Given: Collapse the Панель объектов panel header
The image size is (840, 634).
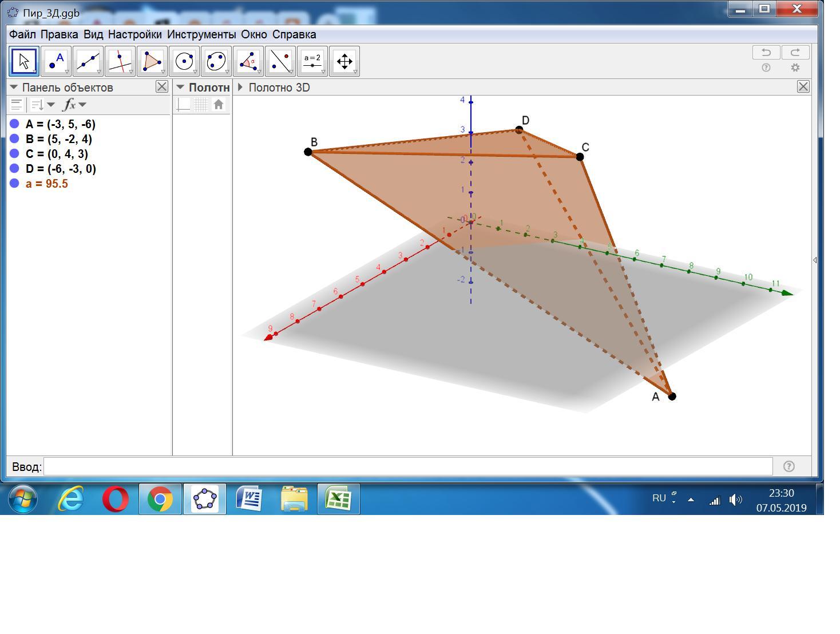Looking at the screenshot, I should tap(14, 88).
